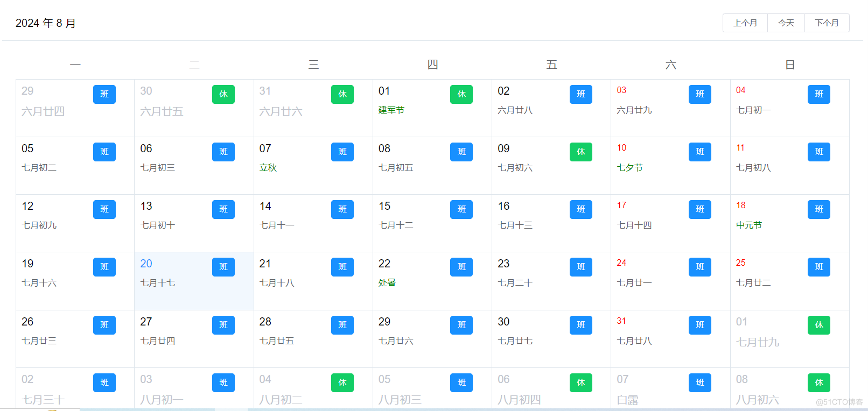This screenshot has height=411, width=868.
Task: Click the 休 badge on September 01 七月廿九
Action: [819, 325]
